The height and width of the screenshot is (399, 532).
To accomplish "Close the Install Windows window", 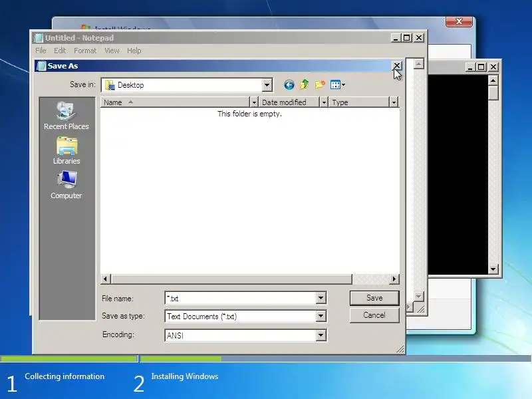I will click(459, 21).
